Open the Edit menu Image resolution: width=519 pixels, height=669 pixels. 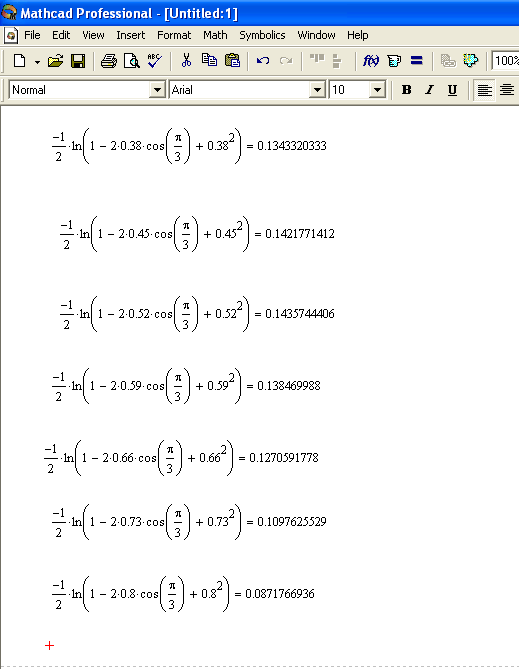coord(61,35)
